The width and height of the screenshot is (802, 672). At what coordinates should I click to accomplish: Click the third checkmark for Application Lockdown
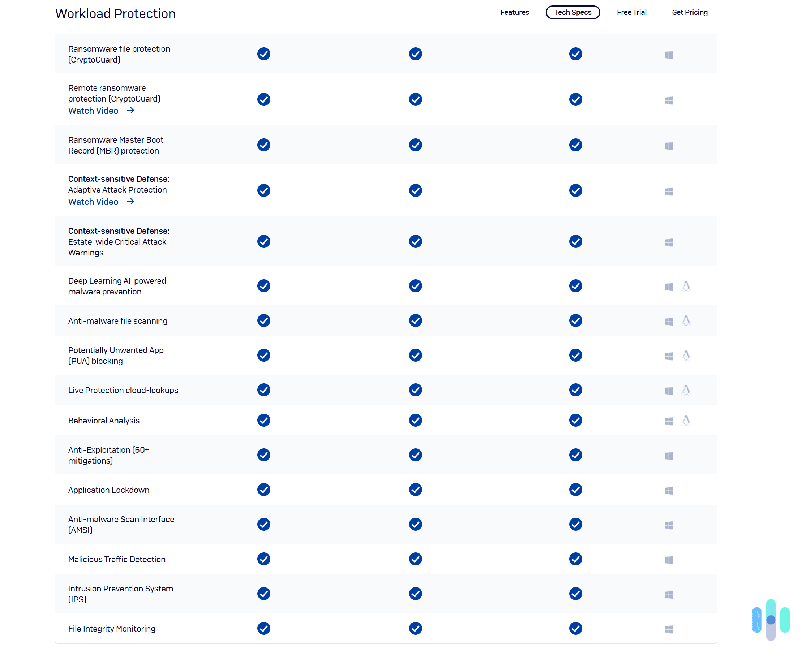click(575, 490)
